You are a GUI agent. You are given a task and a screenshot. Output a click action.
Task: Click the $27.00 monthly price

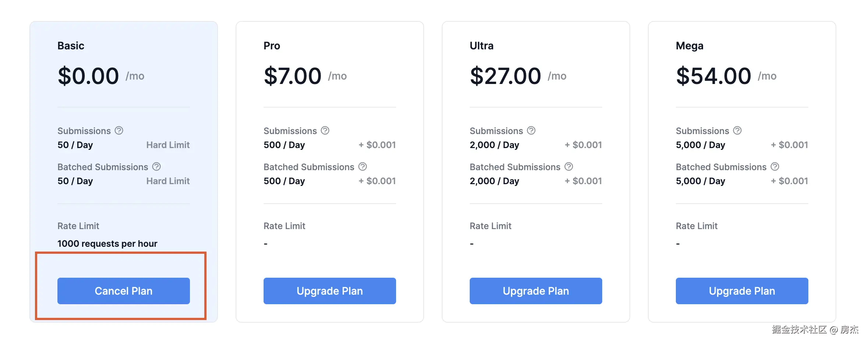pyautogui.click(x=505, y=76)
